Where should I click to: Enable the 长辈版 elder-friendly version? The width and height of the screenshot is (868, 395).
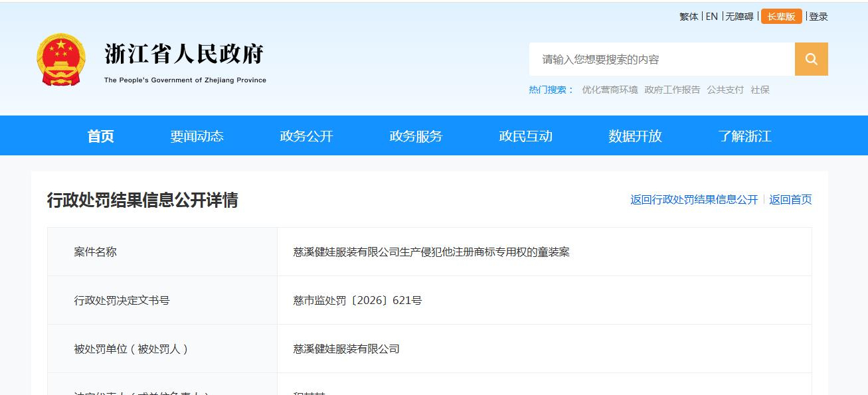coord(782,17)
